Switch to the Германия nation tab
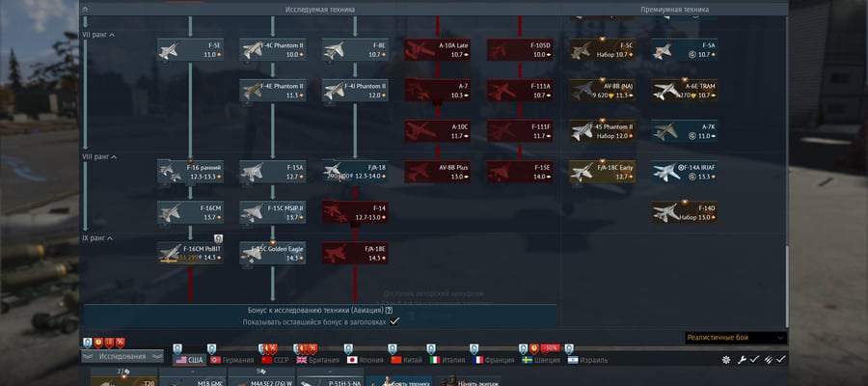 [x=232, y=360]
